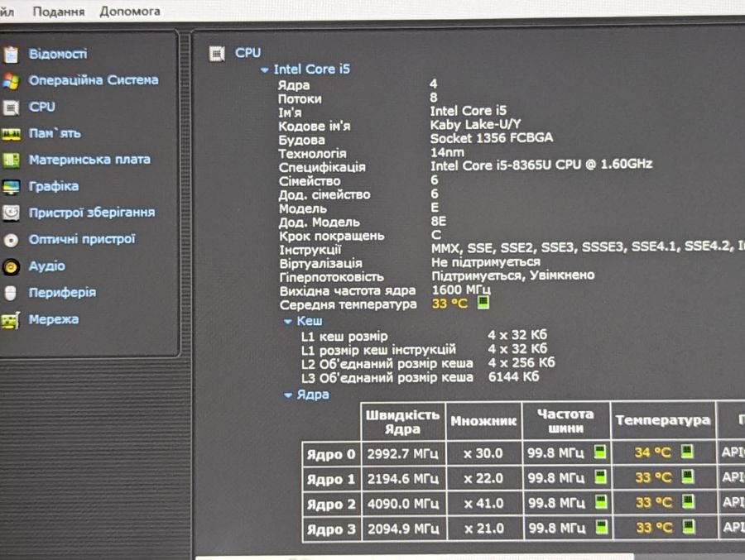Click the Socket 1356 FCBGA value
This screenshot has width=745, height=560.
coord(491,138)
